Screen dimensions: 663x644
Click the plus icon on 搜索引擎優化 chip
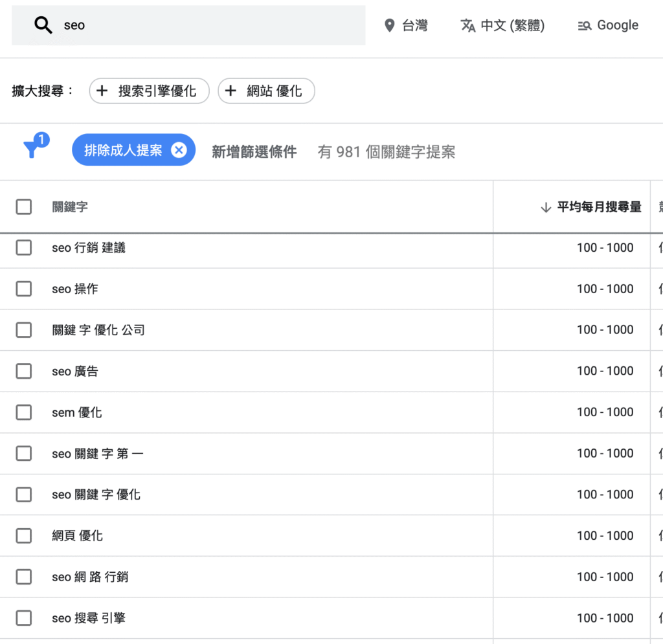102,91
